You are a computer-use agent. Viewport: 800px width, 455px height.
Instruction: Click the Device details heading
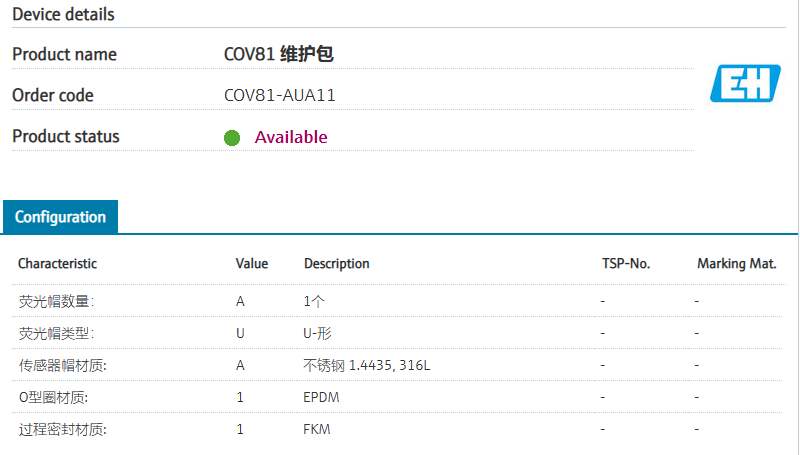point(63,14)
